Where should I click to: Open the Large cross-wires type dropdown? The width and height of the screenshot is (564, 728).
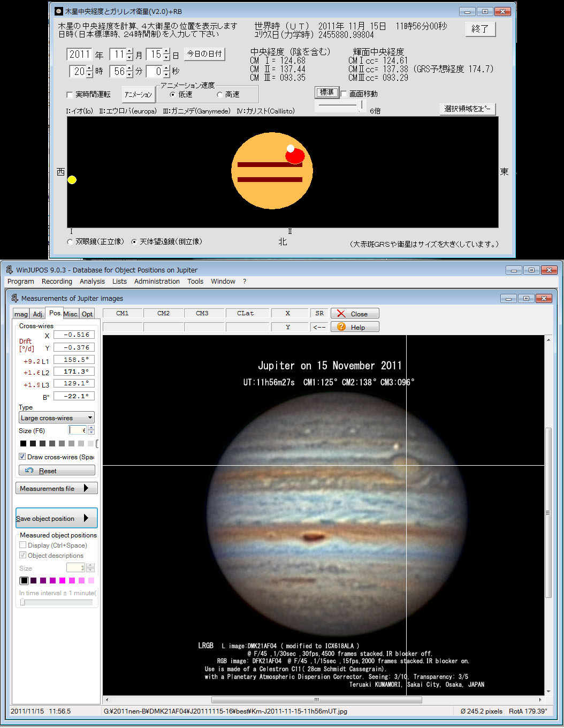click(90, 418)
